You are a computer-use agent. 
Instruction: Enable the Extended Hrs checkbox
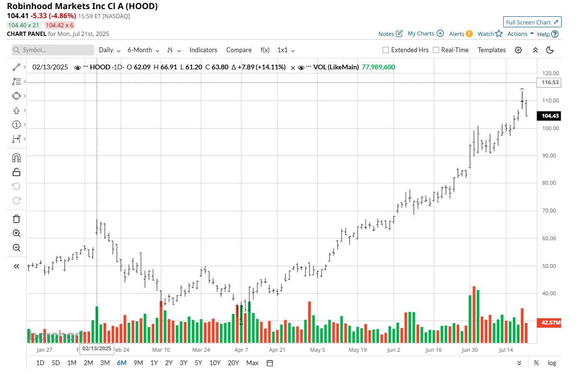(x=386, y=50)
